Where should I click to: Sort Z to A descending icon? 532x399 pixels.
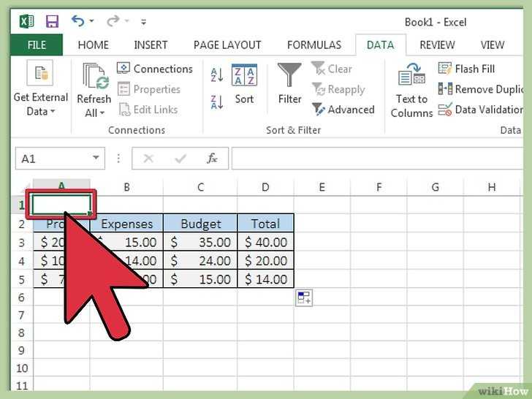tap(217, 102)
